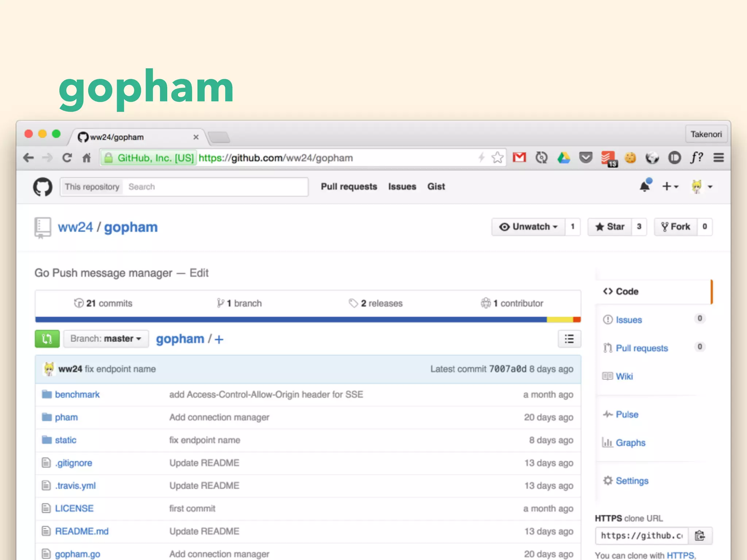Click the sync extension icon next to Gmail
The height and width of the screenshot is (560, 747).
[x=541, y=157]
